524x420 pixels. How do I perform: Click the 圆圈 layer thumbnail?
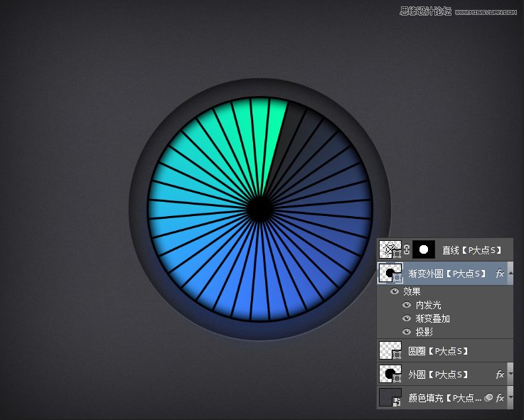tap(390, 351)
